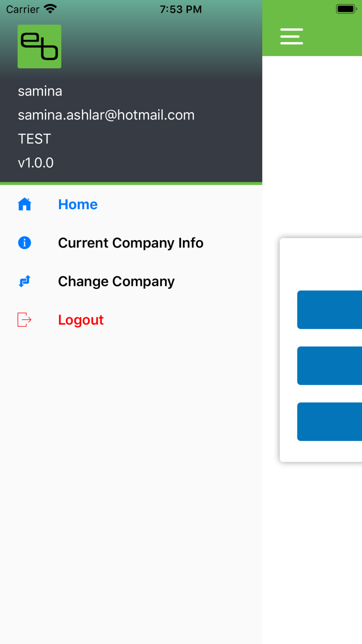The image size is (362, 644).
Task: Open Current Company Info
Action: (x=130, y=243)
